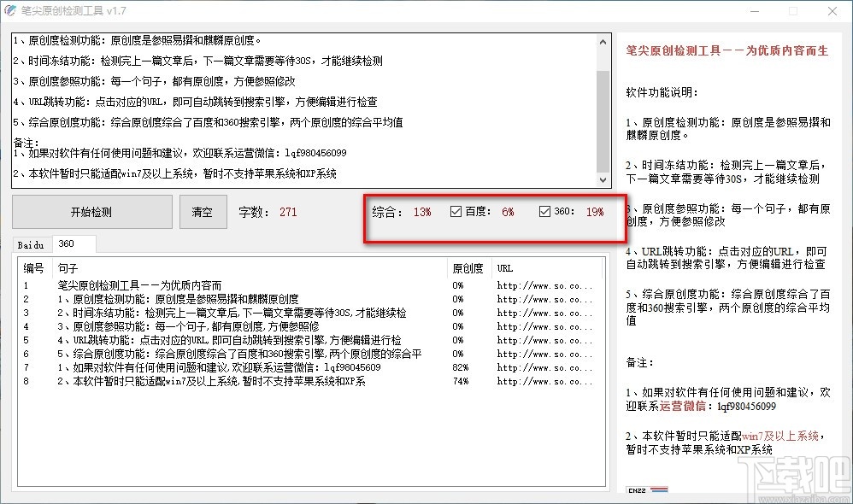Image resolution: width=853 pixels, height=504 pixels.
Task: Open the URL link of row 7
Action: coord(544,367)
